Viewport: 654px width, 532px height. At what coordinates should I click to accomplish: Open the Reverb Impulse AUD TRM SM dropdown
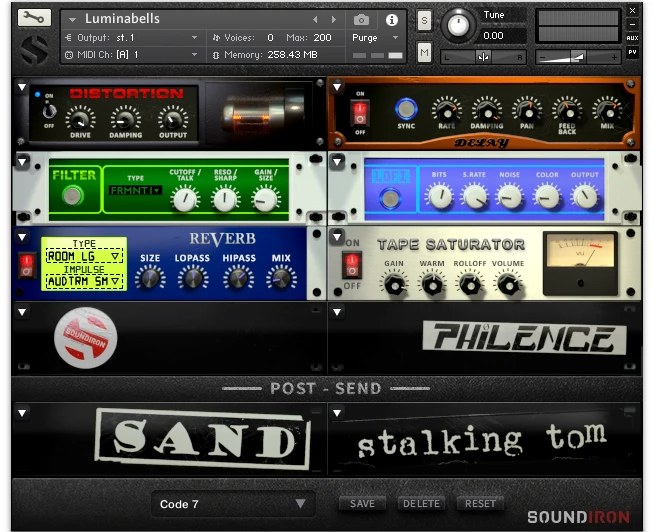tap(84, 281)
